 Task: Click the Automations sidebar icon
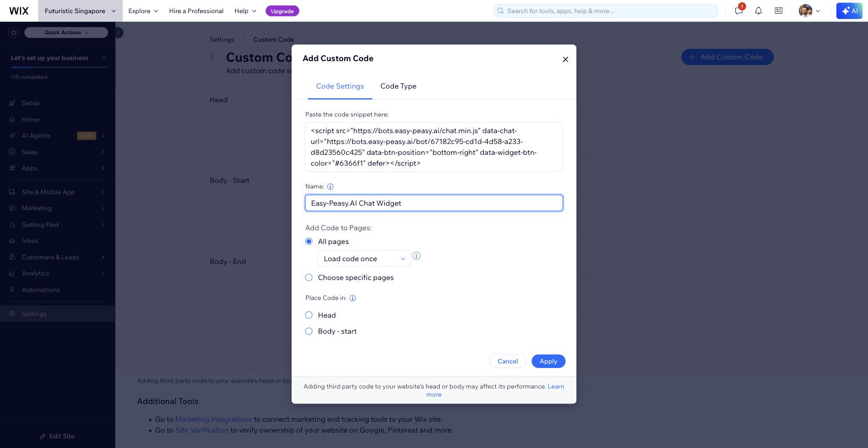(x=13, y=290)
